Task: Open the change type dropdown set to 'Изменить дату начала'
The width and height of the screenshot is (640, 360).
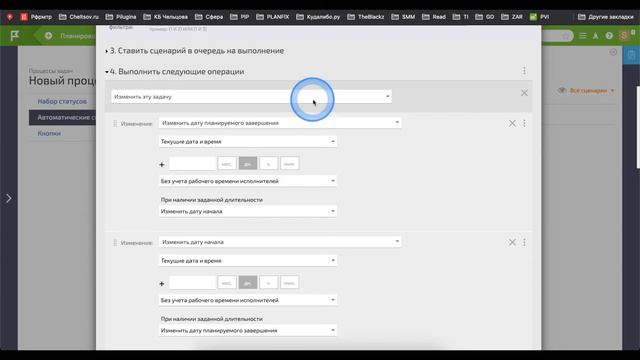Action: [x=280, y=242]
